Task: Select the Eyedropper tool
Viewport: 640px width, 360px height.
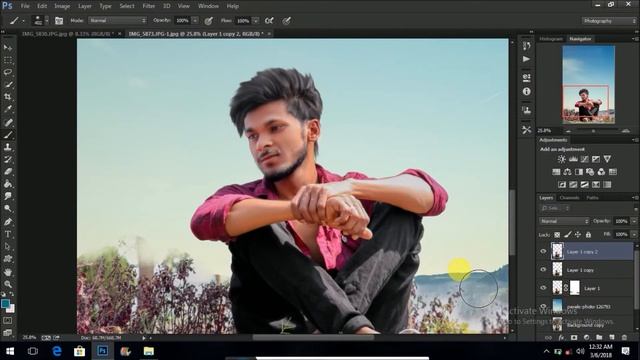Action: pyautogui.click(x=8, y=109)
